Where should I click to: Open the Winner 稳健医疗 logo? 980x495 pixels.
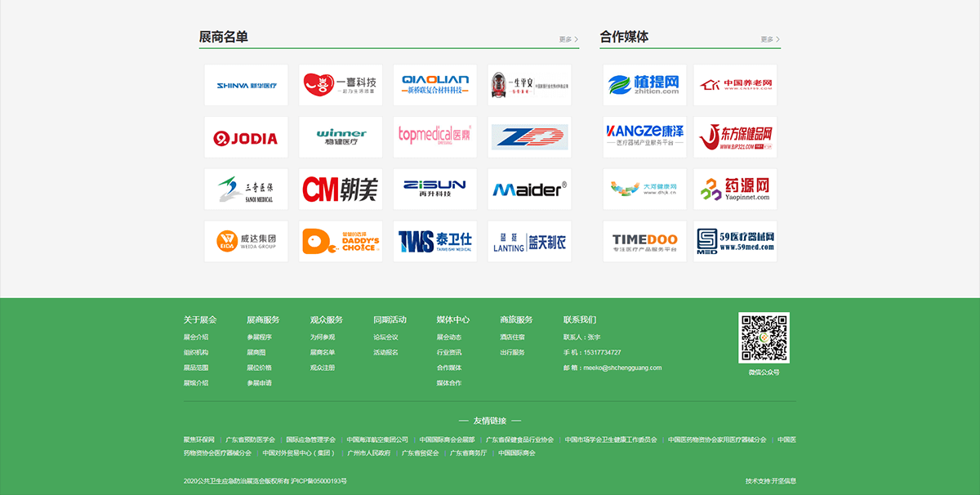coord(341,137)
